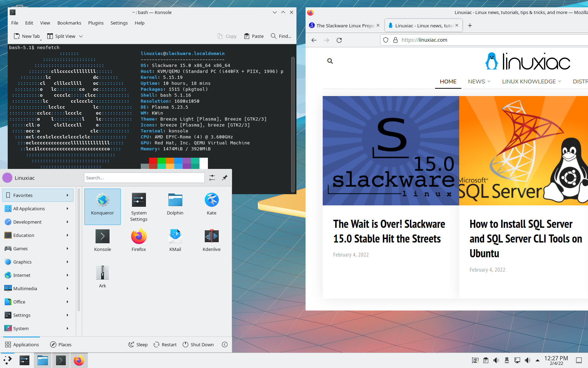The height and width of the screenshot is (368, 588).
Task: Click the Sleep button in launcher
Action: click(x=138, y=345)
